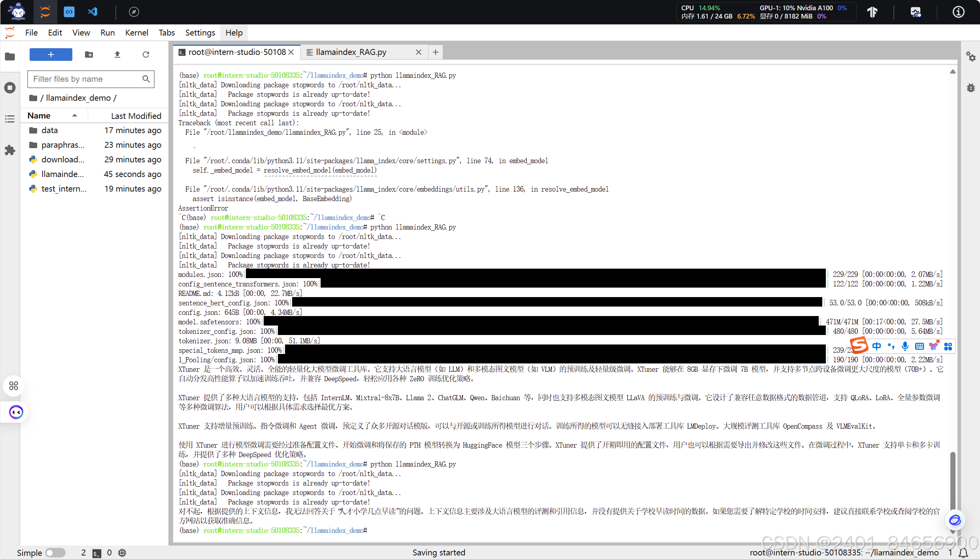Click the terminal vertical scrollbar

coord(952,482)
